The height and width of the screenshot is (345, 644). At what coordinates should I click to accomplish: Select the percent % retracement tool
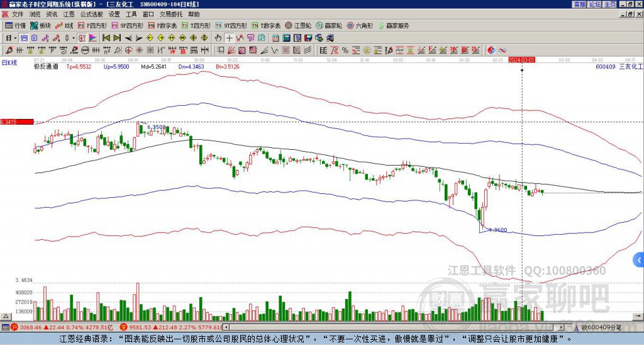pyautogui.click(x=345, y=50)
